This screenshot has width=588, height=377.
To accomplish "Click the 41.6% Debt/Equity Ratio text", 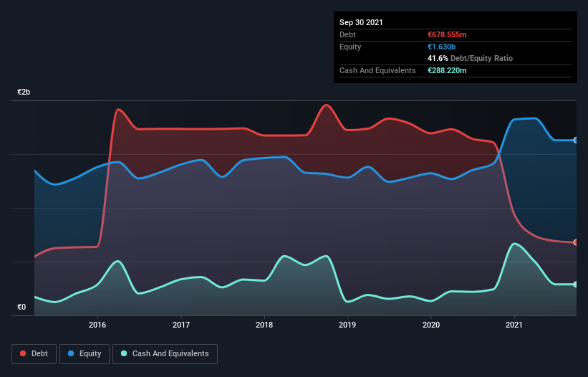I will 471,58.
